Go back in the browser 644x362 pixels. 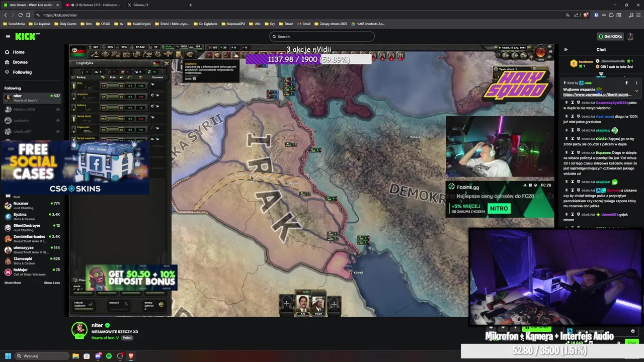(6, 15)
